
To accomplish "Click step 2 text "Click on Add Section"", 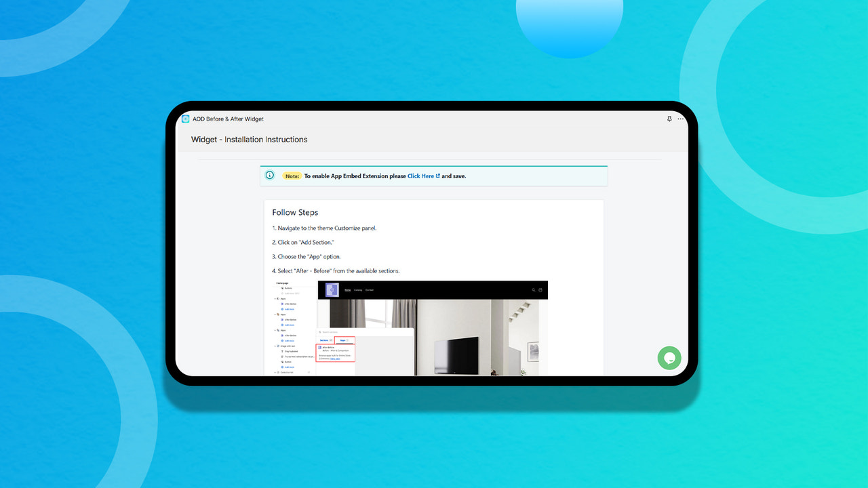I will pos(303,243).
